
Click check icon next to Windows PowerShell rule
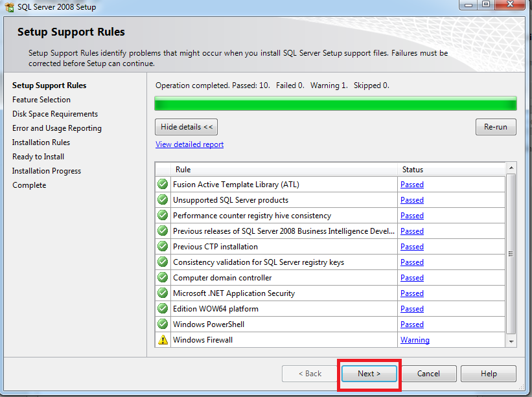tap(163, 324)
